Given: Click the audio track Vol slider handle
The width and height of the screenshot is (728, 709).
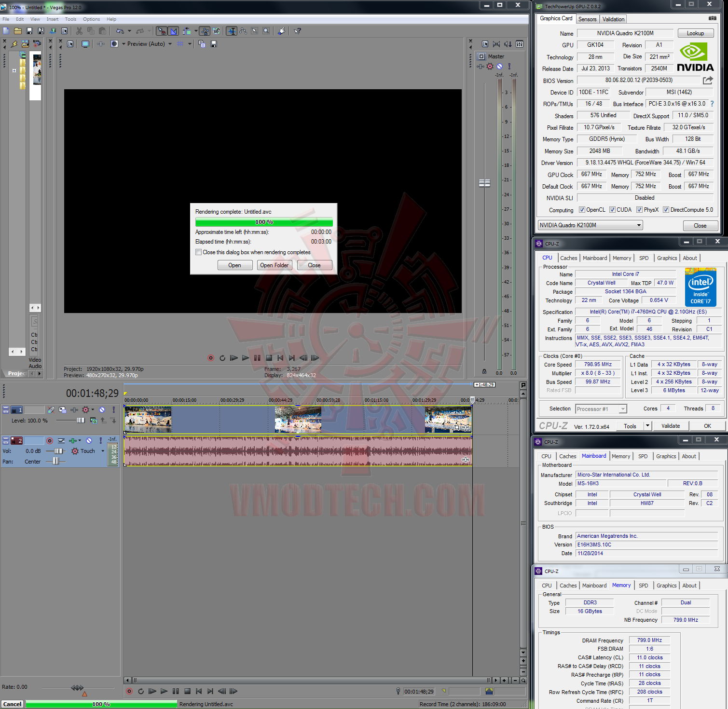Looking at the screenshot, I should [x=58, y=451].
